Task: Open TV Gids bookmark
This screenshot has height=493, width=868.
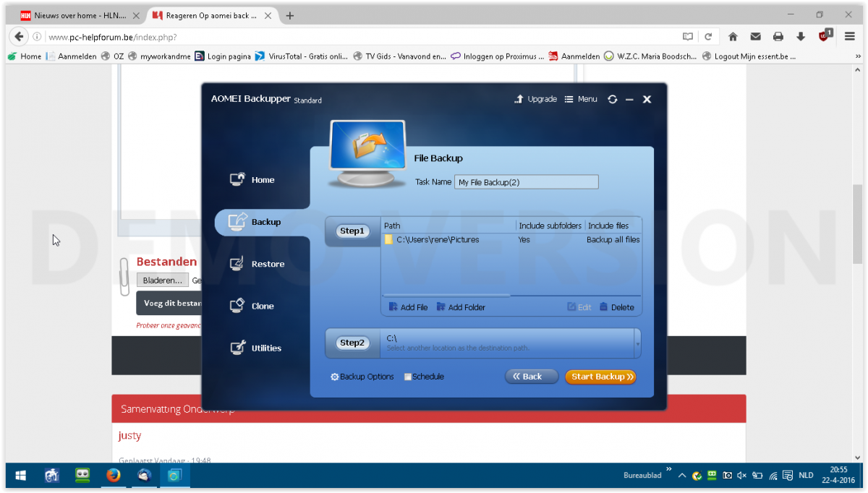Action: point(399,56)
